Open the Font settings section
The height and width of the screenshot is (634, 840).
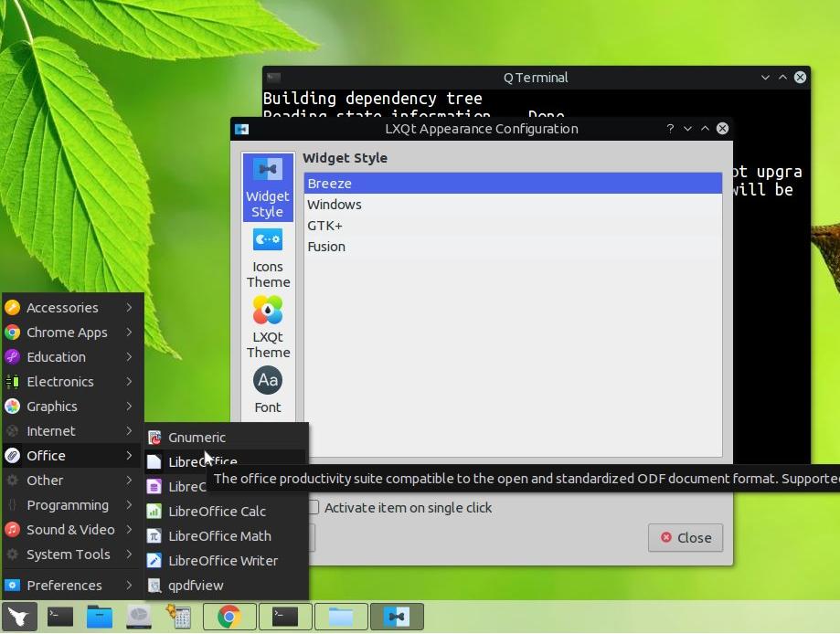268,390
